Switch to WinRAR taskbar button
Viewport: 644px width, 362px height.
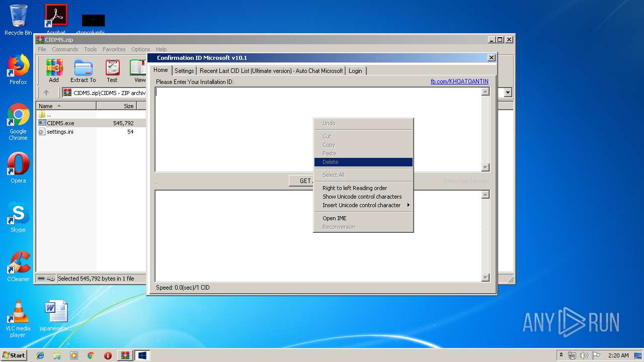point(125,355)
